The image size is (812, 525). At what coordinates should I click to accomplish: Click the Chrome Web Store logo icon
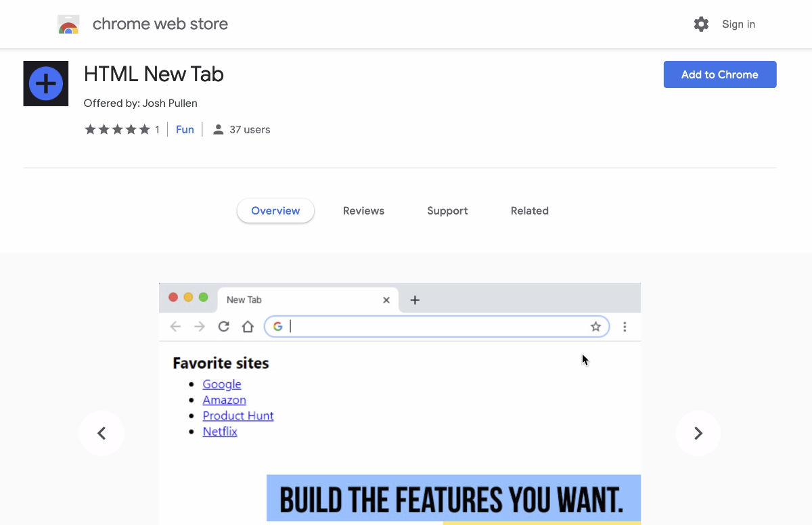coord(68,25)
